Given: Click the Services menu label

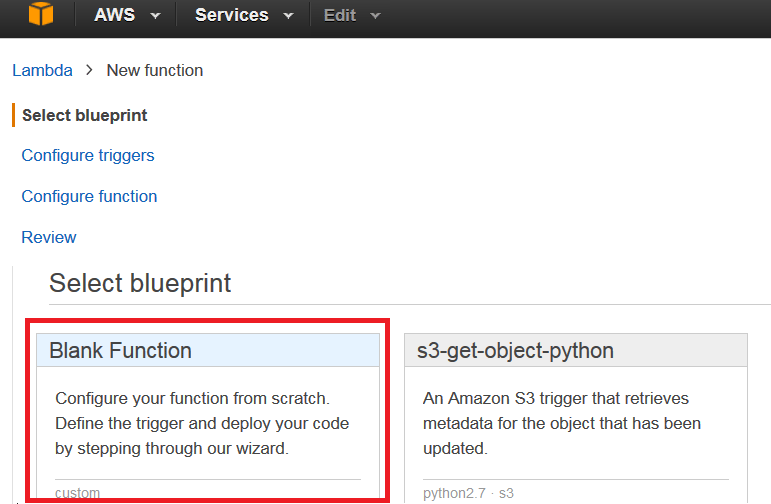Looking at the screenshot, I should click(x=231, y=15).
